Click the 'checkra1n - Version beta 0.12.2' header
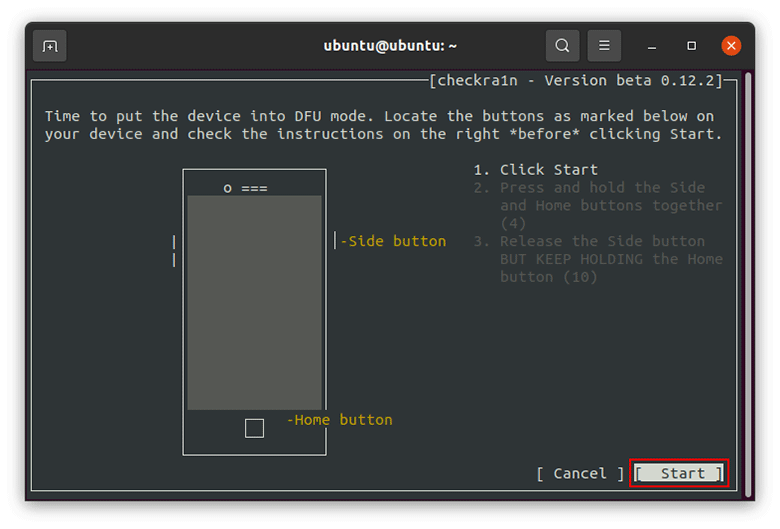Viewport: 780px width, 529px height. 576,81
